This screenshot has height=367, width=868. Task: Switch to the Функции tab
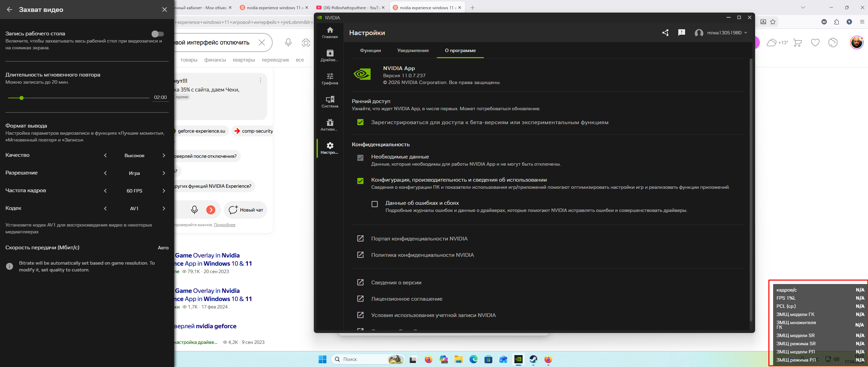pyautogui.click(x=370, y=50)
